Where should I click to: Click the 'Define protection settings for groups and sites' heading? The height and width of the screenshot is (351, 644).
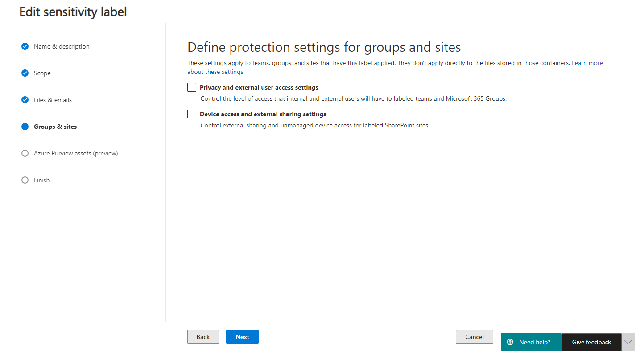click(324, 47)
